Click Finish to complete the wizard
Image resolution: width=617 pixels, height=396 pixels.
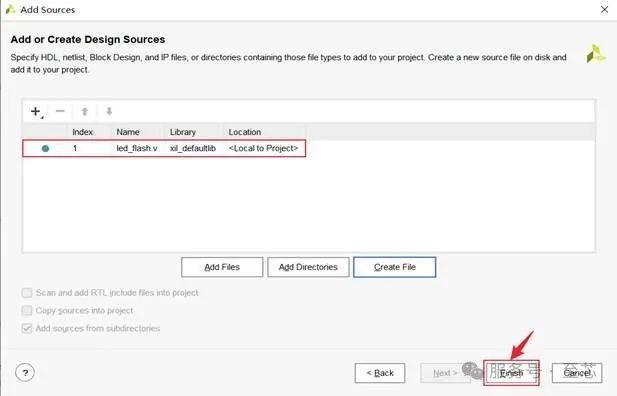[511, 373]
